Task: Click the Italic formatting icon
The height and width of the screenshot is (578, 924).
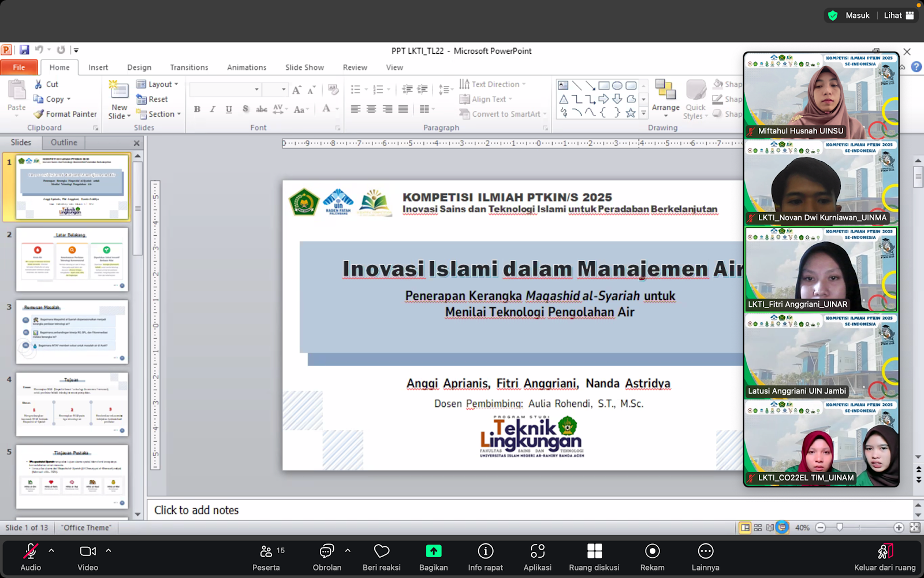Action: click(x=213, y=109)
